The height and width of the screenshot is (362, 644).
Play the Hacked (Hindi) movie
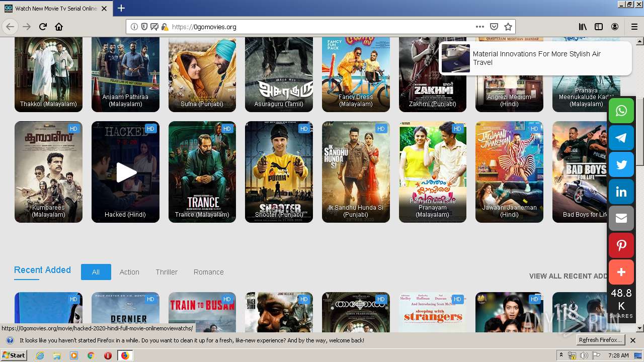pyautogui.click(x=125, y=172)
